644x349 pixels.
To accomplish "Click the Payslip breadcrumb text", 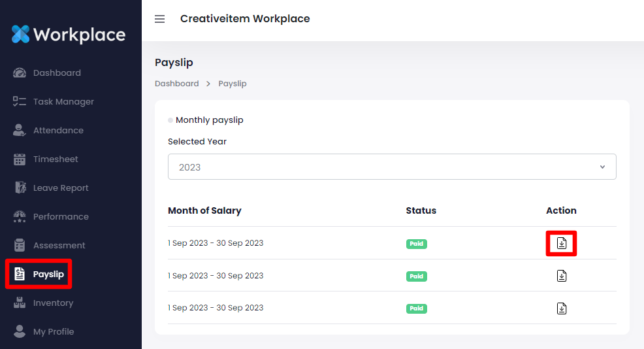I will 233,84.
